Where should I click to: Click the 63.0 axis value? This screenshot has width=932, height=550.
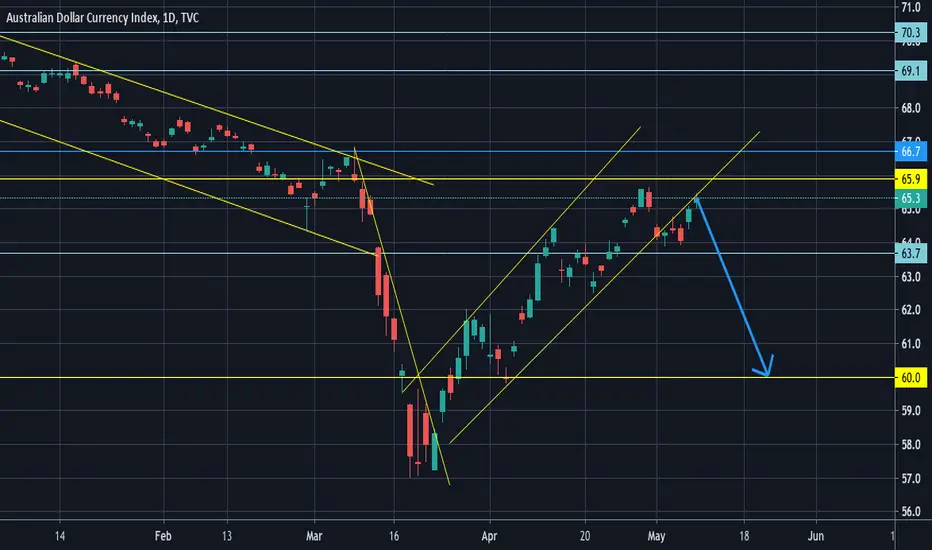coord(911,277)
